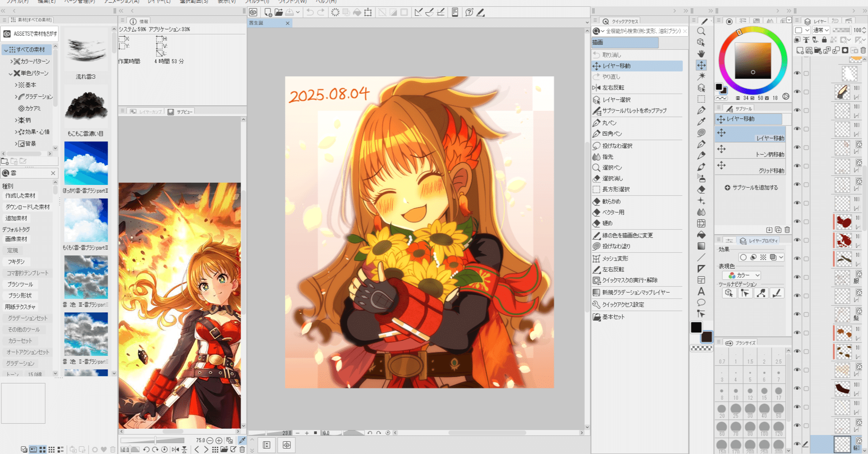Image resolution: width=868 pixels, height=454 pixels.
Task: Toggle Set as Reference Layer lighthouse icon
Action: coord(806,40)
